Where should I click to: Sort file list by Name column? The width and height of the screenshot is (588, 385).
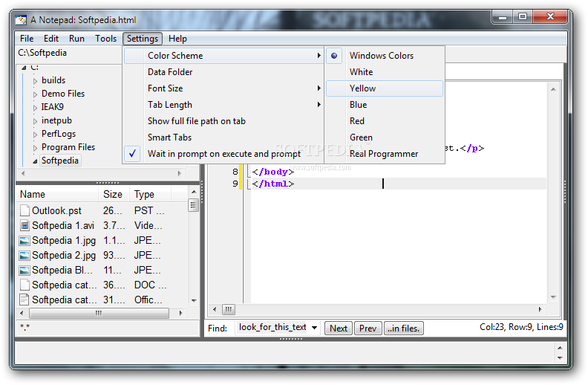click(58, 195)
